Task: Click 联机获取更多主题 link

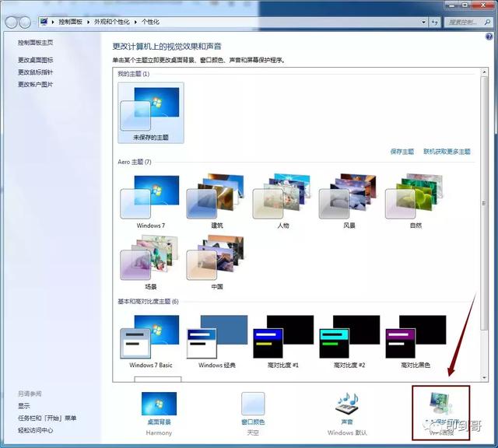Action: [x=447, y=152]
